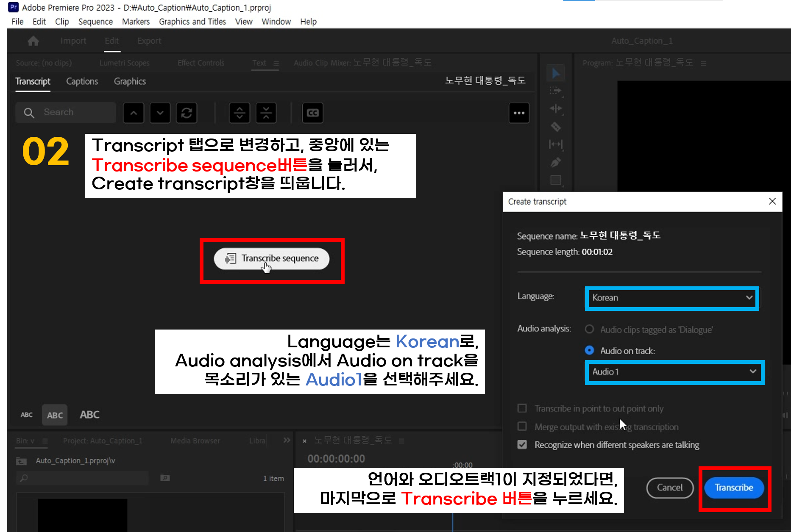This screenshot has height=532, width=791.
Task: Close the timeline sequence tab
Action: 304,441
